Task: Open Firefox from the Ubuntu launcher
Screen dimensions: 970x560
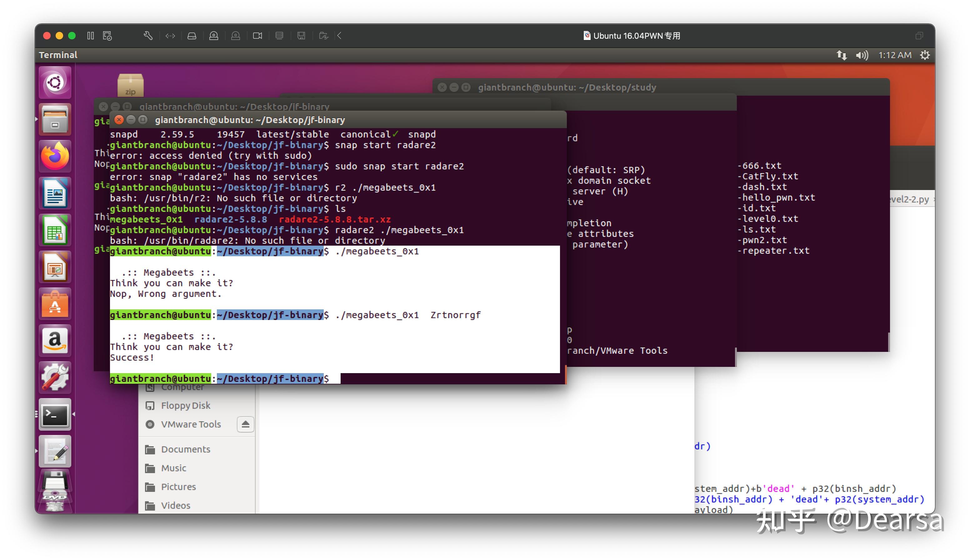Action: point(55,156)
